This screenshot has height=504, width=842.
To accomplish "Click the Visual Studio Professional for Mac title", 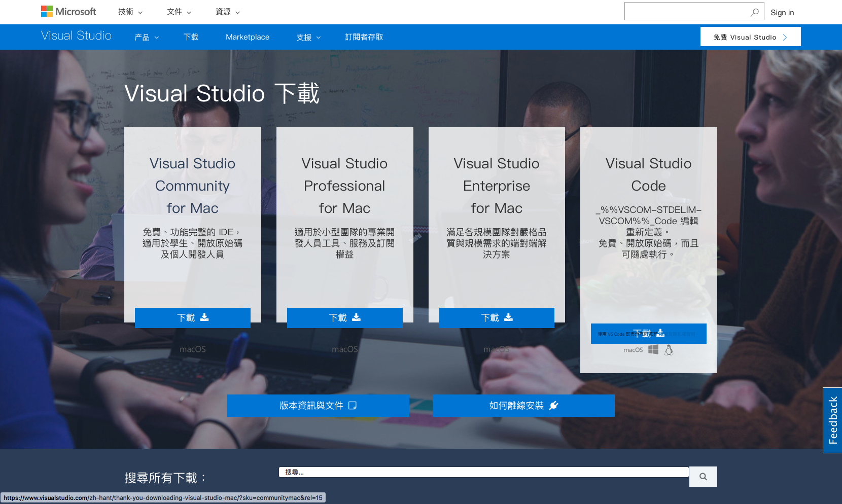I will tap(344, 186).
